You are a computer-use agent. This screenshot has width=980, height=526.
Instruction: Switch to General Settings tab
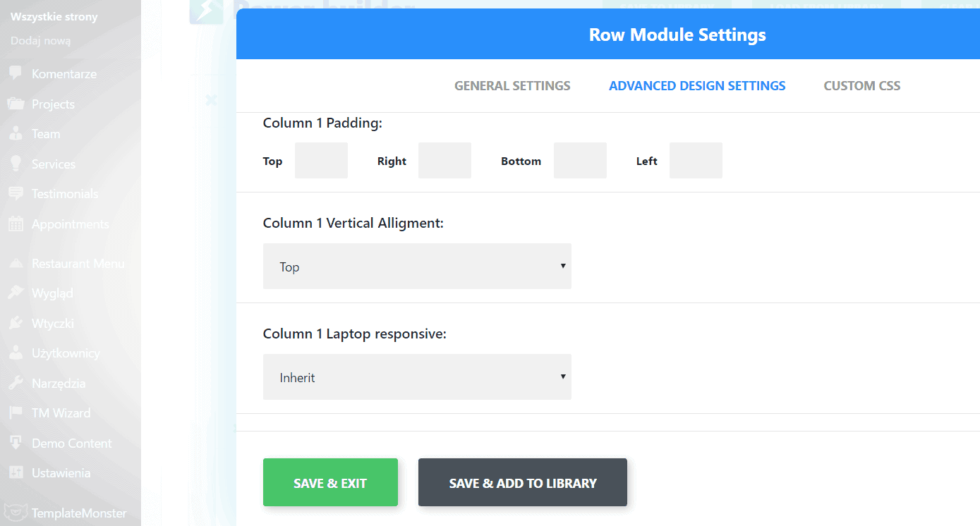click(512, 86)
